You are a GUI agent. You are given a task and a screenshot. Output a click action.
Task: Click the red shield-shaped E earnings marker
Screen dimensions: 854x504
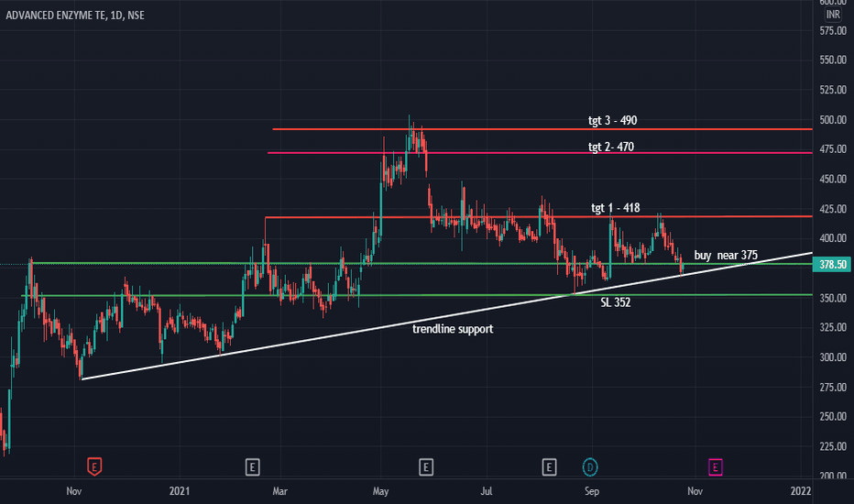(x=94, y=467)
